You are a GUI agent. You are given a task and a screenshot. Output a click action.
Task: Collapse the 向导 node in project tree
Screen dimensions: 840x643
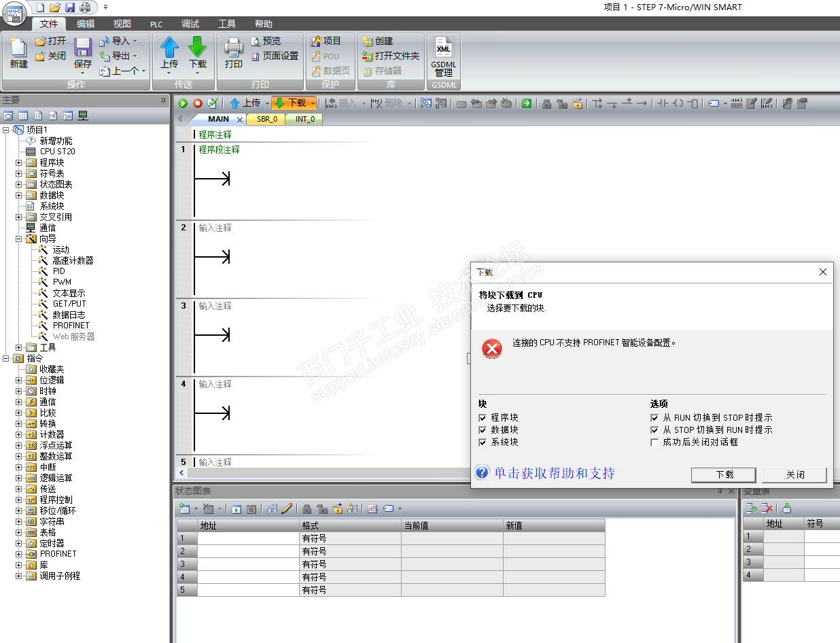[x=19, y=239]
